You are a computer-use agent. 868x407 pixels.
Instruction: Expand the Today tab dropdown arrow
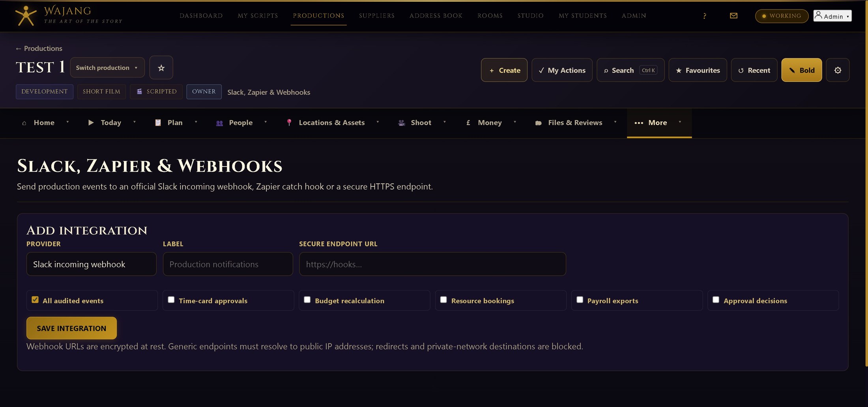click(135, 122)
